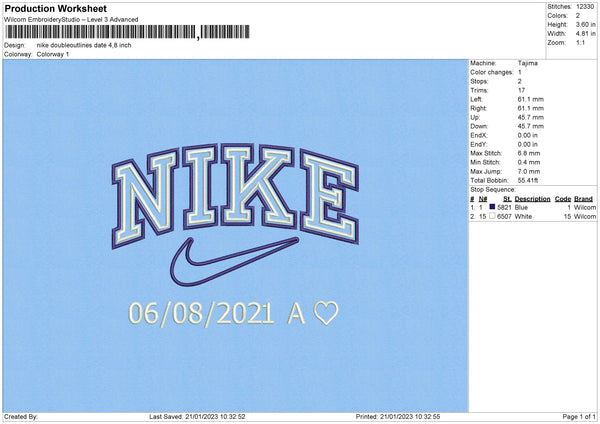The width and height of the screenshot is (600, 424).
Task: Click the 'Colorway 1' value
Action: [x=53, y=54]
